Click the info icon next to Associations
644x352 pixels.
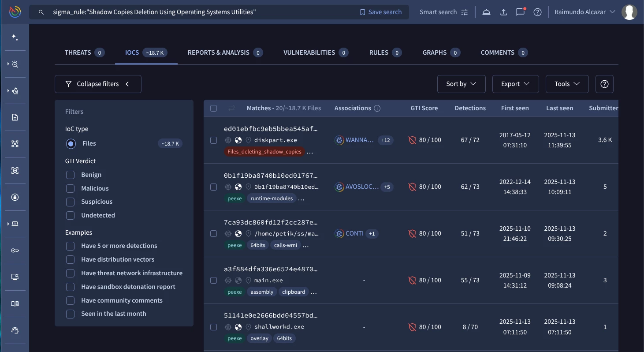click(377, 108)
